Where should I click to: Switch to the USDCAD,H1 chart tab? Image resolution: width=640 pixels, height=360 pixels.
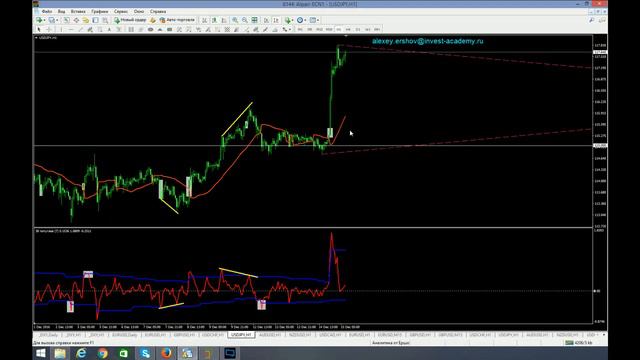(330, 335)
